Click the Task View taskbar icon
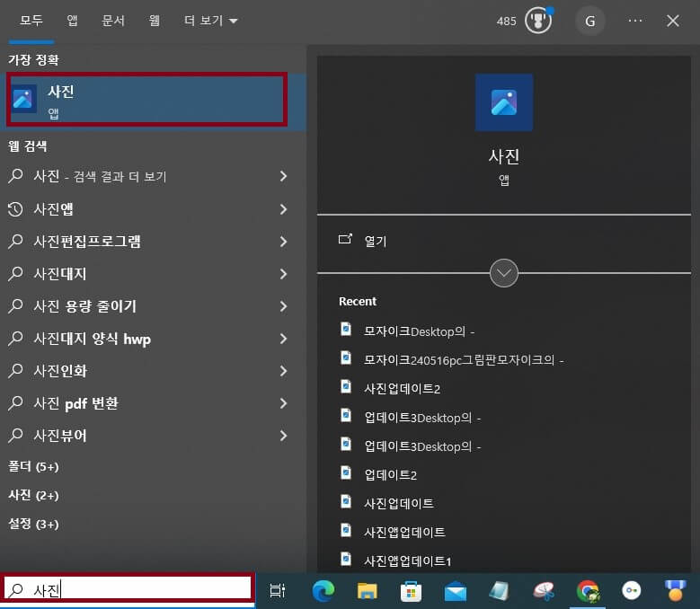This screenshot has height=609, width=700. (x=278, y=591)
